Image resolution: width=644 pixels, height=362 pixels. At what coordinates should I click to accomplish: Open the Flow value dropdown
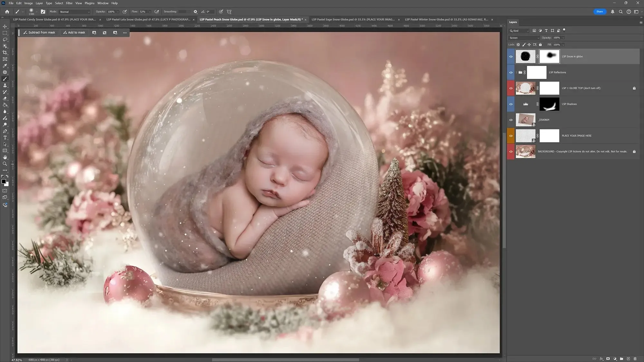click(149, 12)
